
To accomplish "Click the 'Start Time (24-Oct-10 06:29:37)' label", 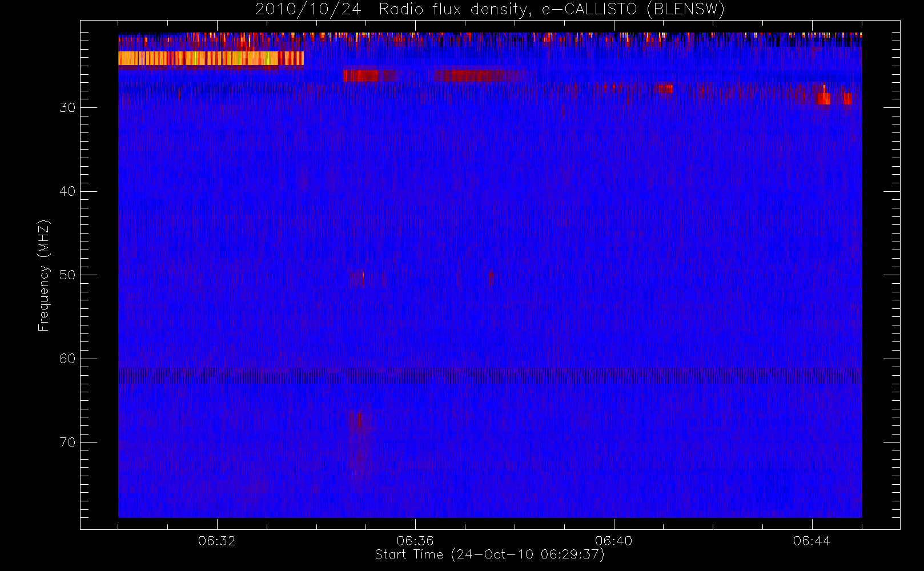I will pos(489,554).
